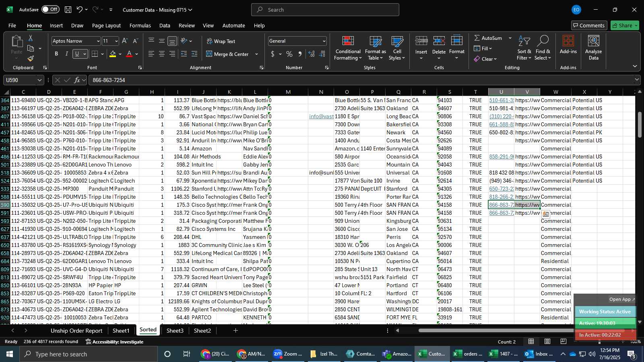Click the Increase Decimal icon
The width and height of the screenshot is (644, 362).
[312, 54]
